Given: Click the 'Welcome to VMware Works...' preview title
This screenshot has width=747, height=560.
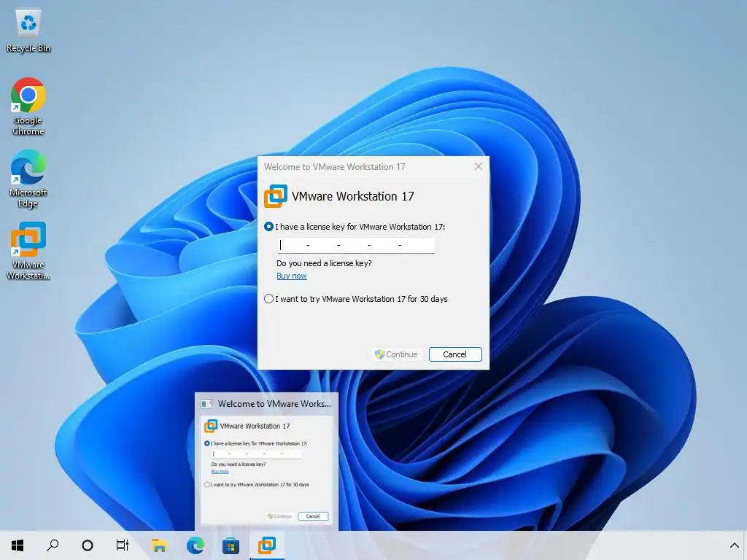Looking at the screenshot, I should pyautogui.click(x=274, y=404).
